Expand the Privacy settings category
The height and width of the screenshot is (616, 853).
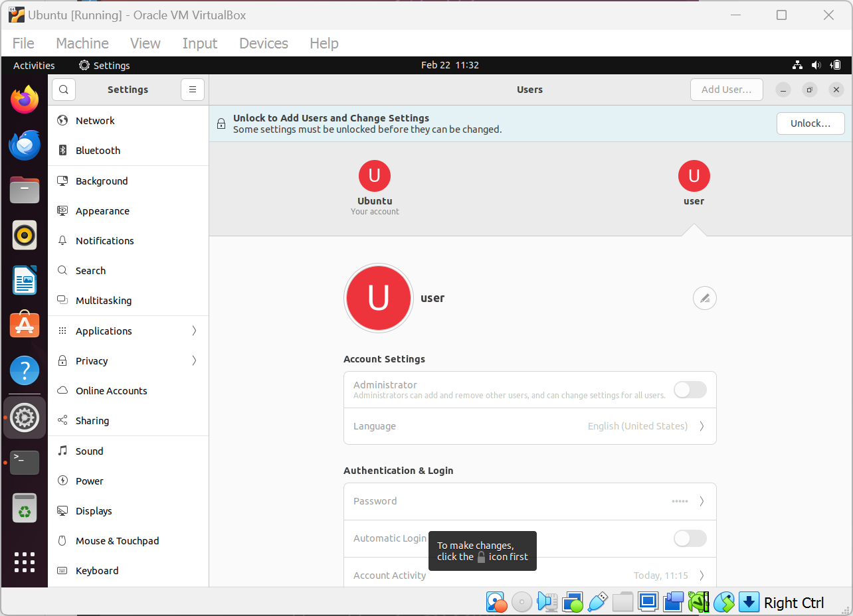pos(128,360)
